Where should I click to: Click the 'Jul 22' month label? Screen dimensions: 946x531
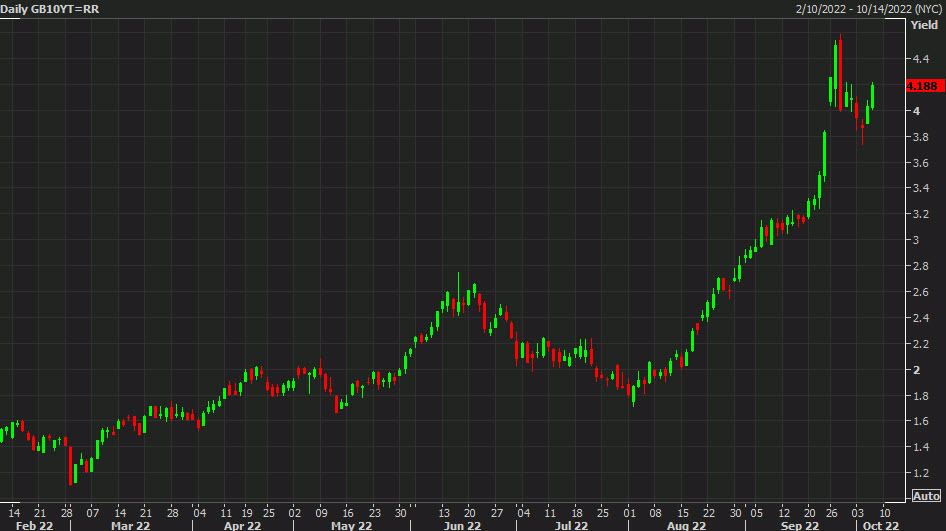(x=571, y=526)
